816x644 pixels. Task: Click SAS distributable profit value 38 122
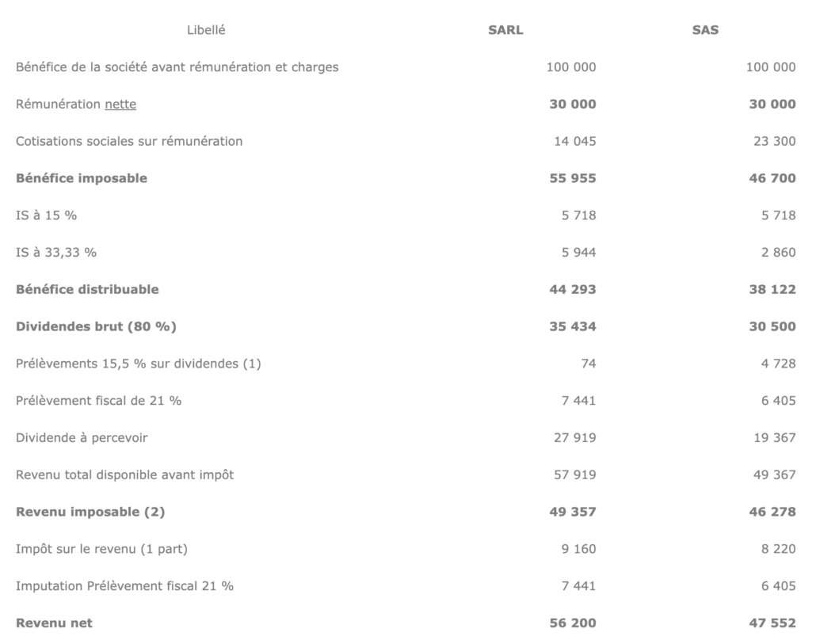(x=772, y=290)
